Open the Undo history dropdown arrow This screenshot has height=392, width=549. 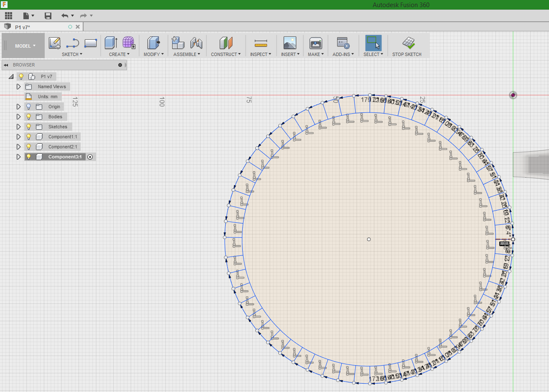point(73,16)
